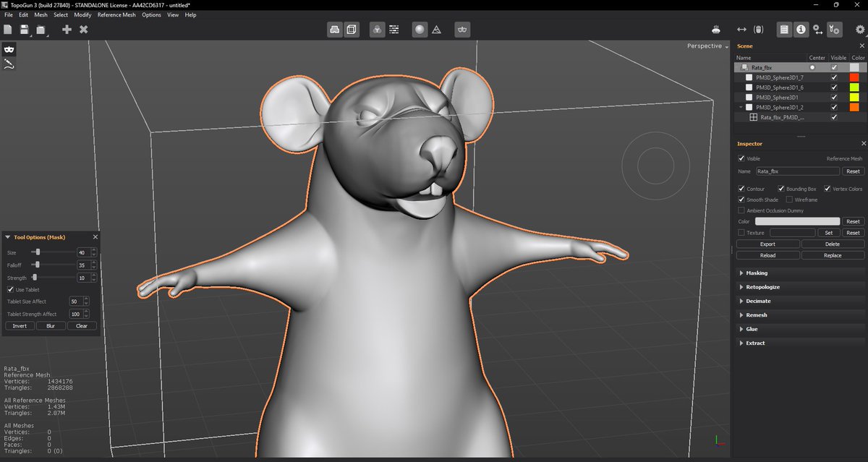Image resolution: width=868 pixels, height=462 pixels.
Task: Click the Replace button
Action: click(x=833, y=255)
